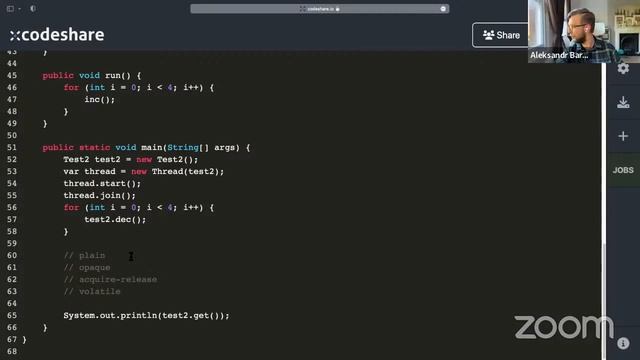Create a new codeshare with the plus icon
This screenshot has height=360, width=640.
[x=623, y=136]
